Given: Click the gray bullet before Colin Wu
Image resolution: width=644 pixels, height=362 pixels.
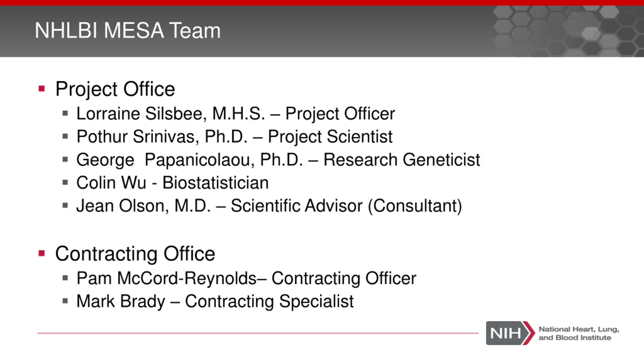Looking at the screenshot, I should (x=65, y=183).
